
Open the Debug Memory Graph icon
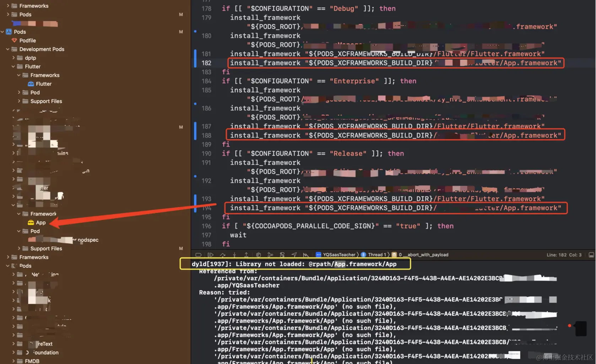click(x=270, y=255)
